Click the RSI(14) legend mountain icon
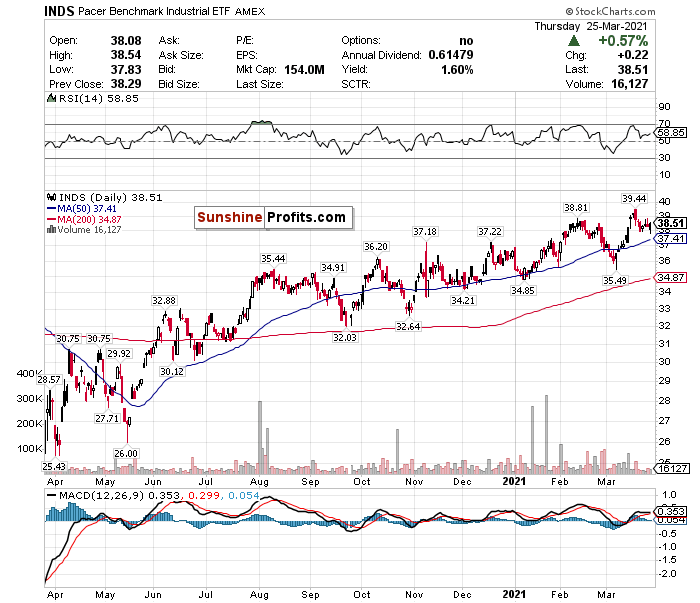Screen dimensions: 700x603 tap(51, 98)
